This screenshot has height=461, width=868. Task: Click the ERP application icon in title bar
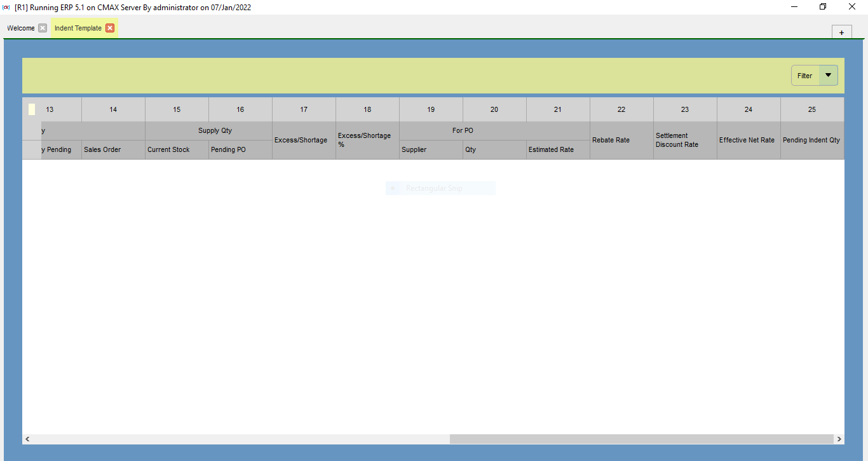point(6,7)
